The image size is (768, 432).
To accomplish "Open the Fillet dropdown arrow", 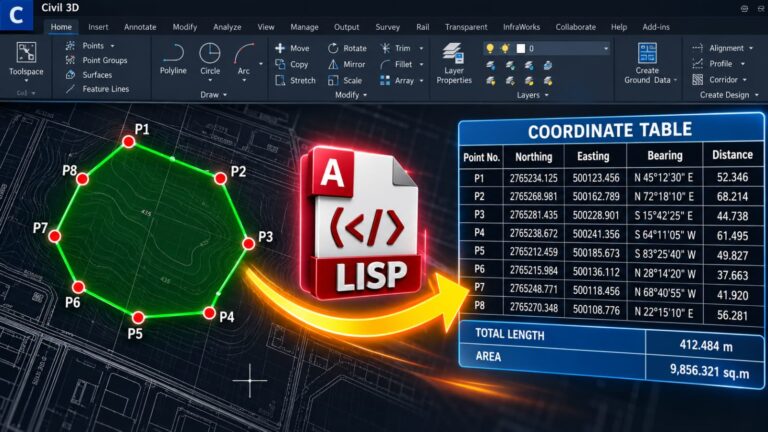I will (x=421, y=64).
